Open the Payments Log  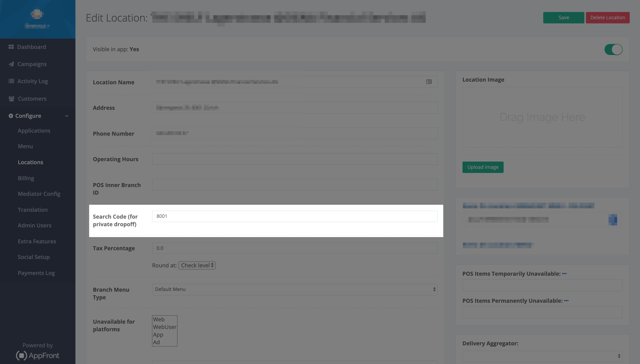coord(36,273)
